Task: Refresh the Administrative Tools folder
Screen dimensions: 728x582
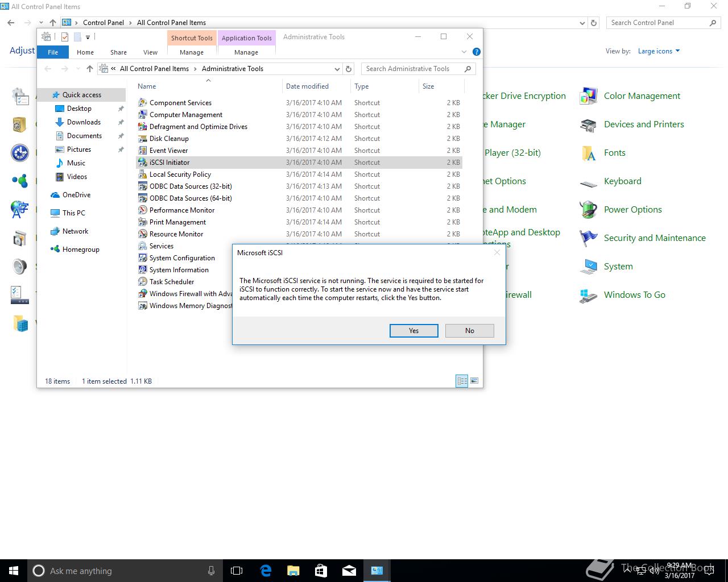Action: [349, 69]
